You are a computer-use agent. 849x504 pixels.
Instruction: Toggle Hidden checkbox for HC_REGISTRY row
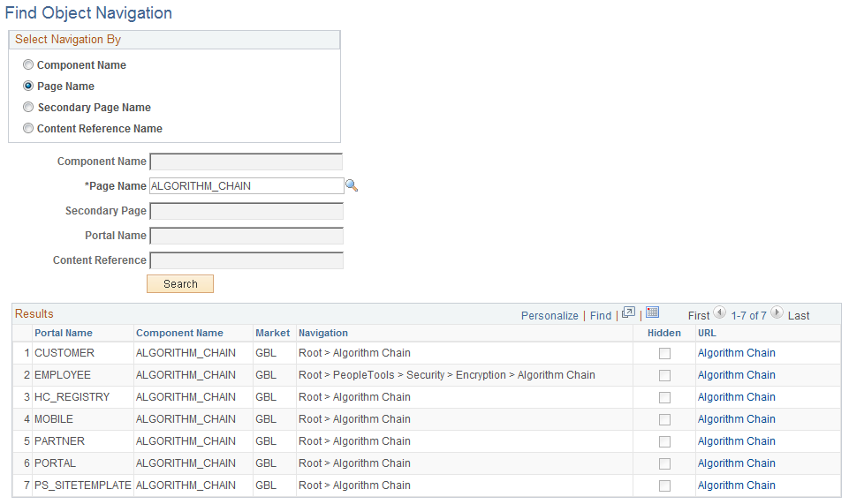tap(664, 398)
